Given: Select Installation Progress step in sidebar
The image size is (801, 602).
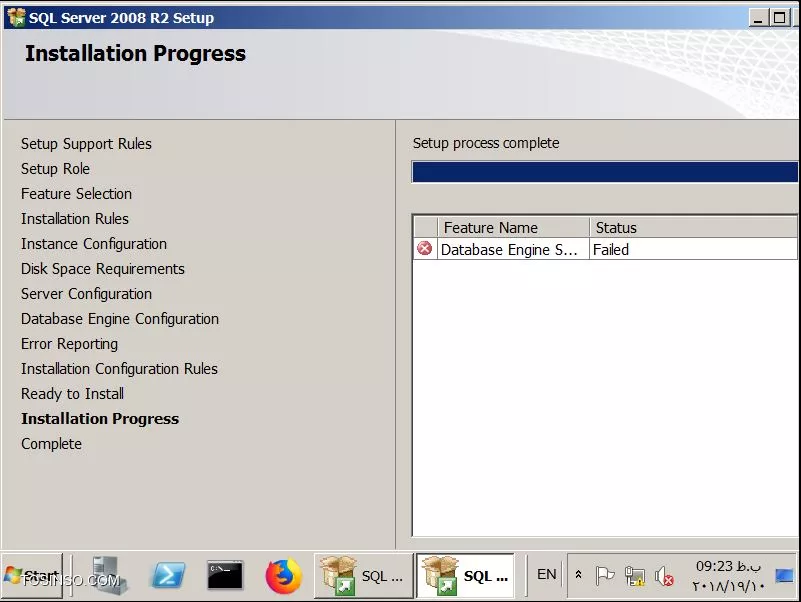Looking at the screenshot, I should (100, 419).
